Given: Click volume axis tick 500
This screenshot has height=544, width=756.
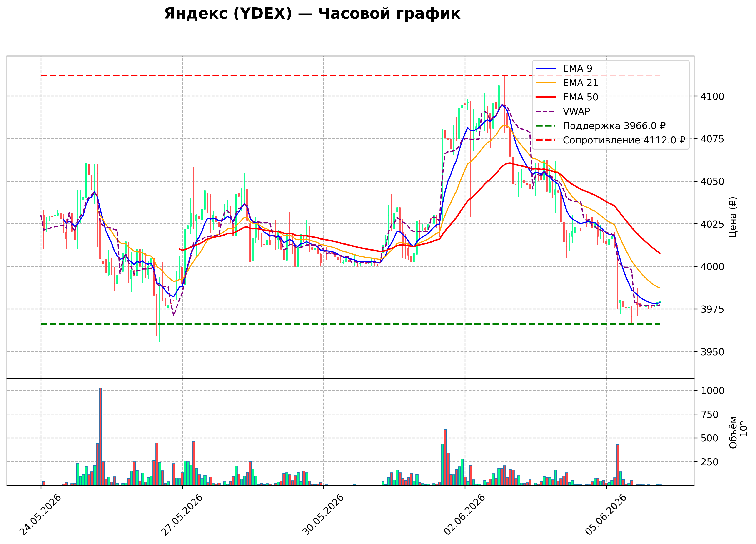Looking at the screenshot, I should [709, 438].
